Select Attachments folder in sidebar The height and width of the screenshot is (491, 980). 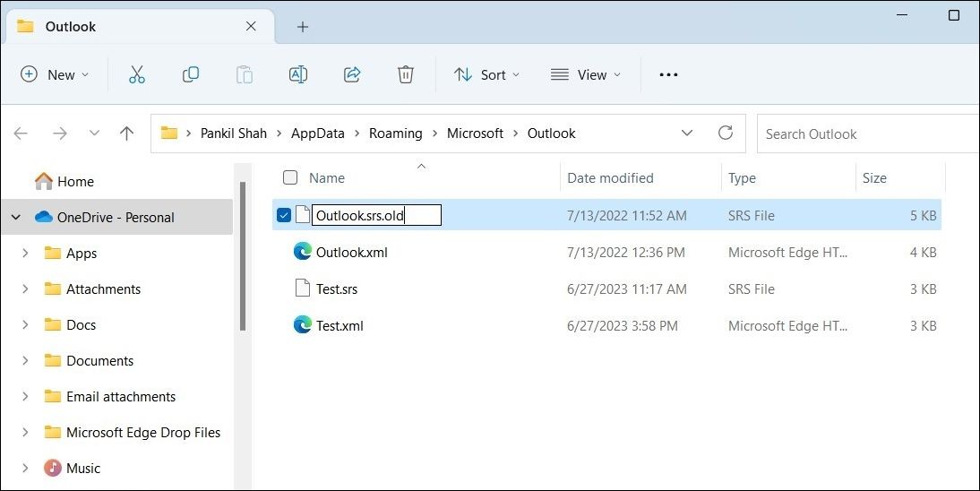coord(103,289)
